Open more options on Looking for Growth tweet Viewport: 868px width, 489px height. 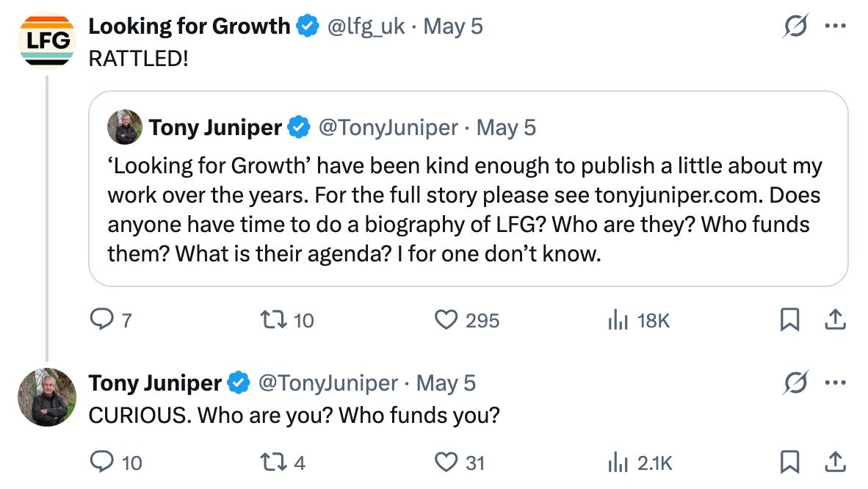point(836,26)
